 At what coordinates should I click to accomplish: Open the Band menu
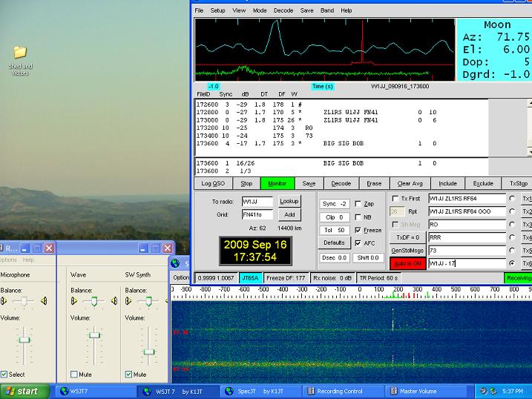click(327, 11)
